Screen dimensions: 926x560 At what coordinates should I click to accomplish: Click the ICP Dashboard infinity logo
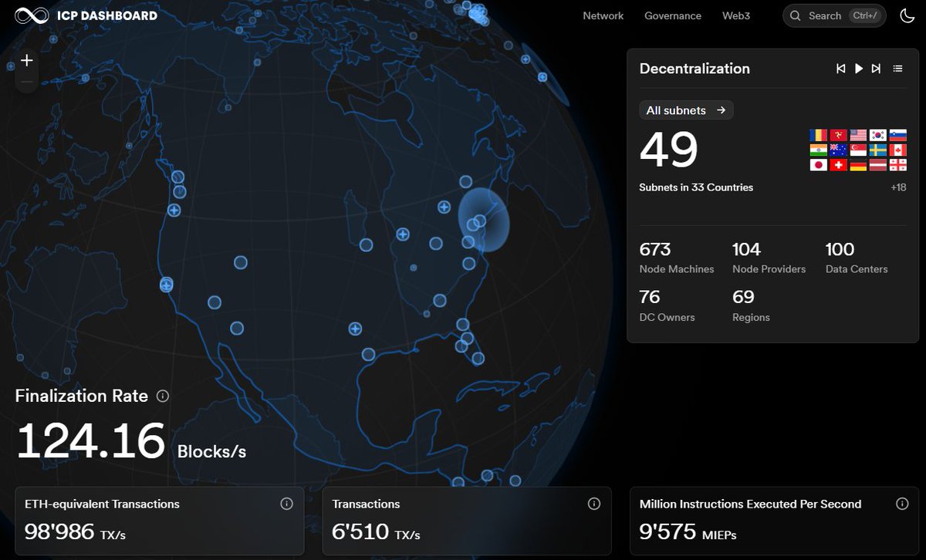pyautogui.click(x=32, y=15)
